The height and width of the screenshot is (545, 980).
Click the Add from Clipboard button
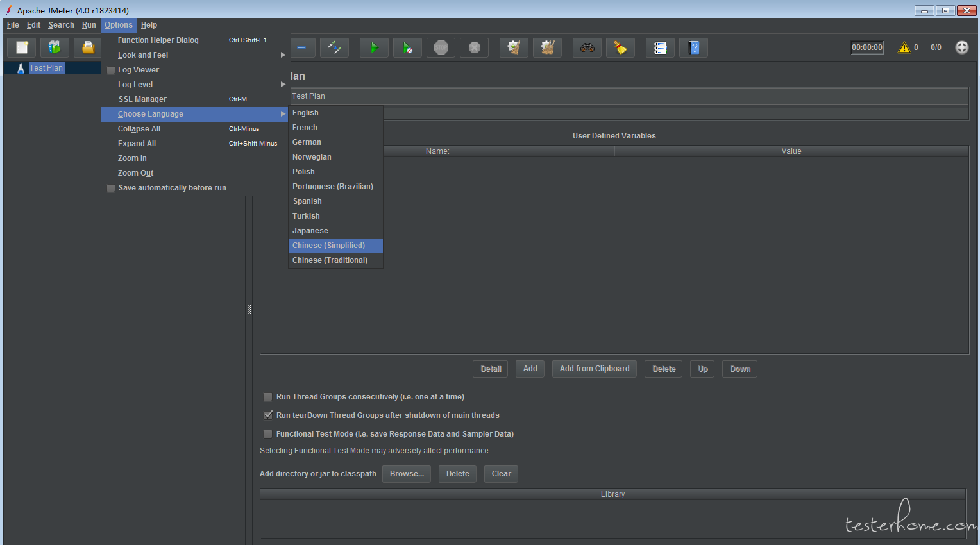click(x=594, y=369)
